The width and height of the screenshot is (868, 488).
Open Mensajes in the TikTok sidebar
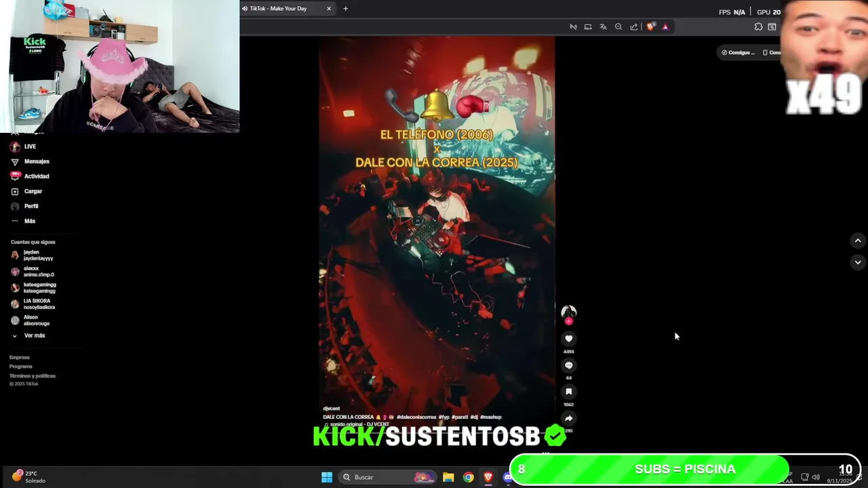click(30, 161)
